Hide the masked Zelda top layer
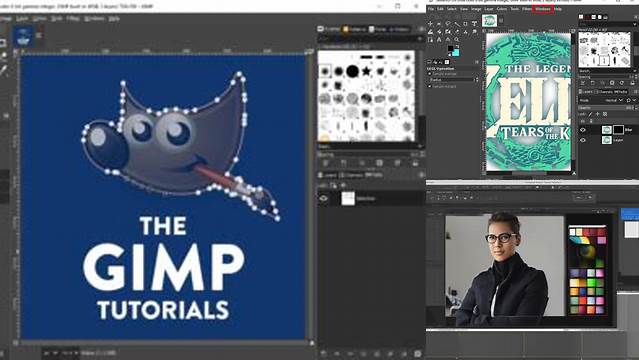The image size is (639, 360). click(x=583, y=130)
